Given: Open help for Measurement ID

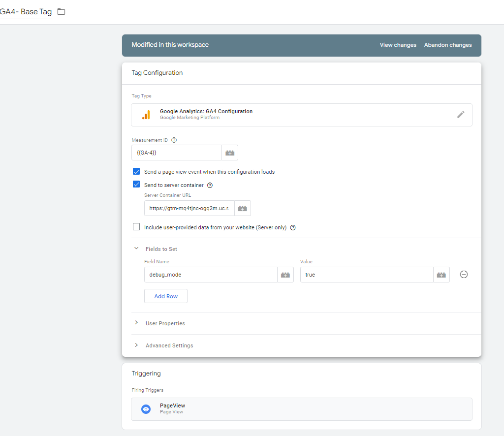Looking at the screenshot, I should [x=174, y=140].
